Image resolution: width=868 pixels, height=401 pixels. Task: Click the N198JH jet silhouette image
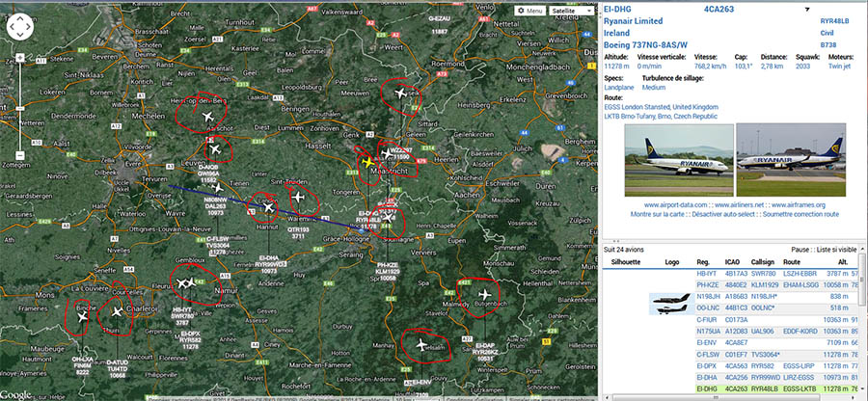pos(671,299)
